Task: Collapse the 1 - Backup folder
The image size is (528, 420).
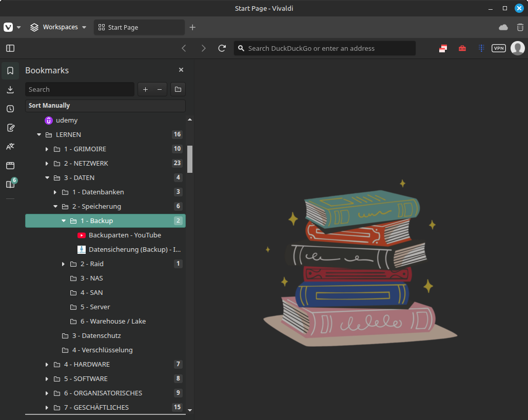Action: (x=64, y=221)
